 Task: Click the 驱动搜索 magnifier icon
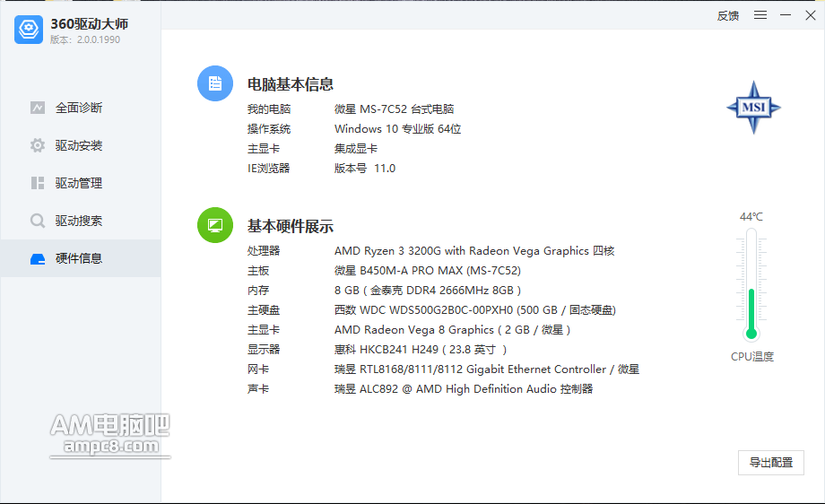tap(38, 221)
